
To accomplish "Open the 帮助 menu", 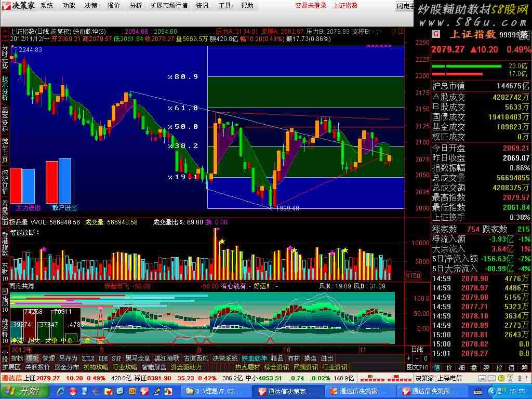I will coord(247,5).
